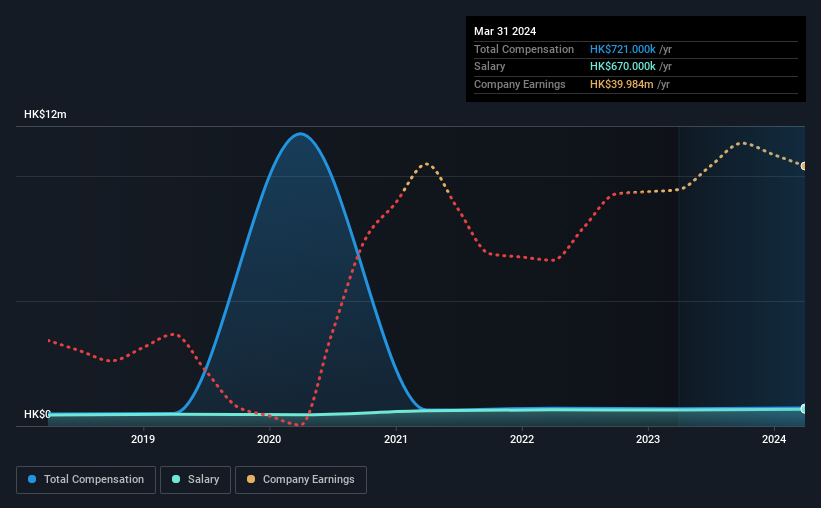Toggle the Salary legend button
Viewport: 821px width, 508px height.
tap(195, 480)
